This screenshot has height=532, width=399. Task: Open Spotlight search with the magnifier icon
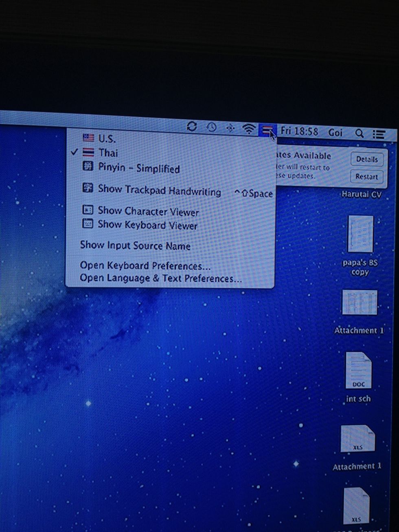point(360,133)
